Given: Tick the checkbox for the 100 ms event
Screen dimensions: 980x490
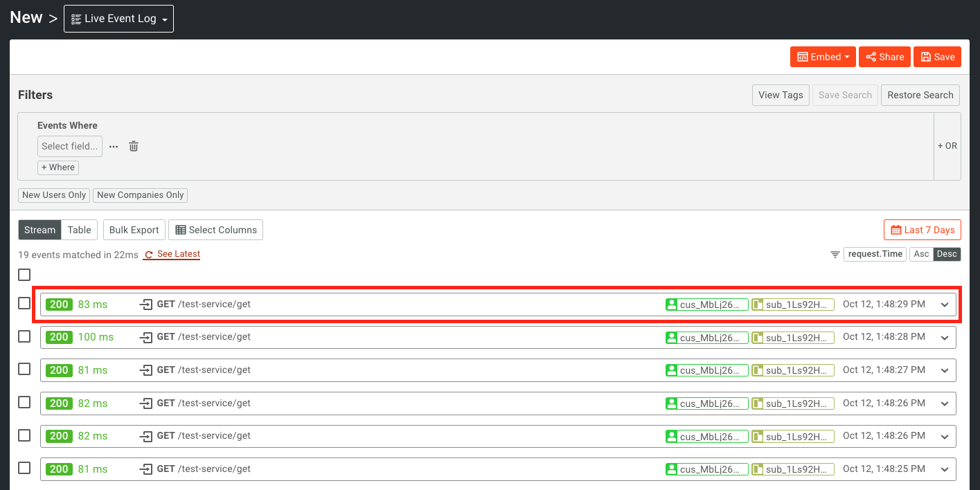Looking at the screenshot, I should (24, 336).
